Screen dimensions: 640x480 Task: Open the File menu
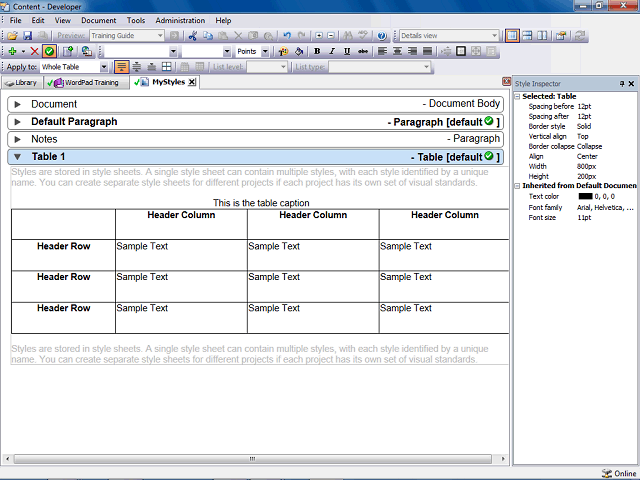click(16, 20)
